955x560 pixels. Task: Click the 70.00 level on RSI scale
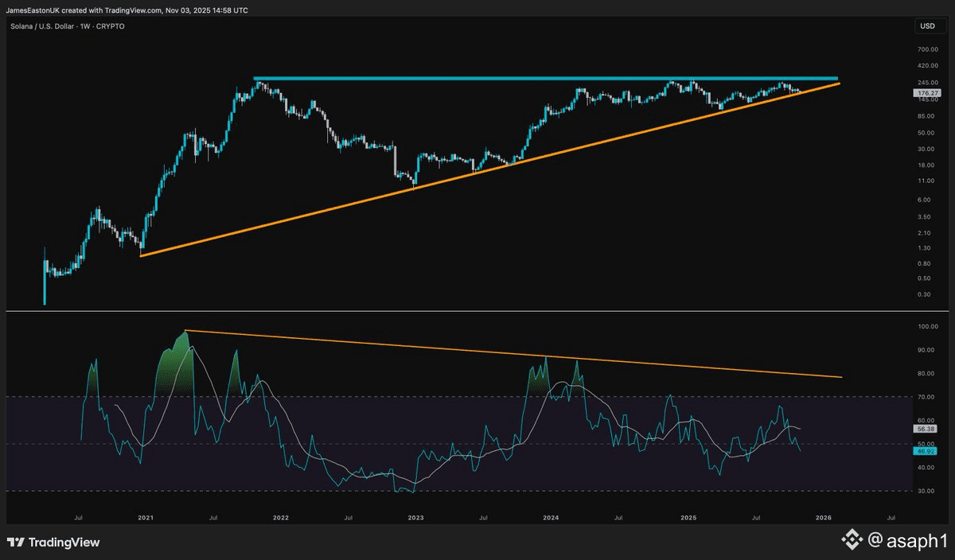point(927,396)
